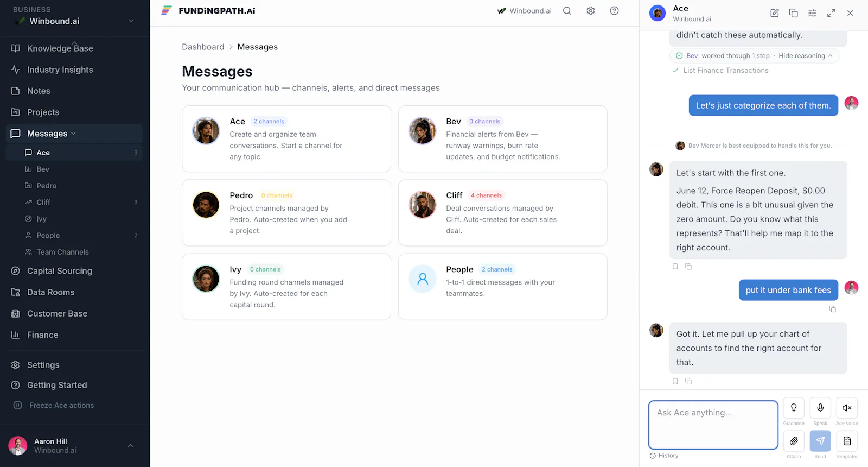Click Ace's '2 channels' badge
868x467 pixels.
tap(269, 122)
